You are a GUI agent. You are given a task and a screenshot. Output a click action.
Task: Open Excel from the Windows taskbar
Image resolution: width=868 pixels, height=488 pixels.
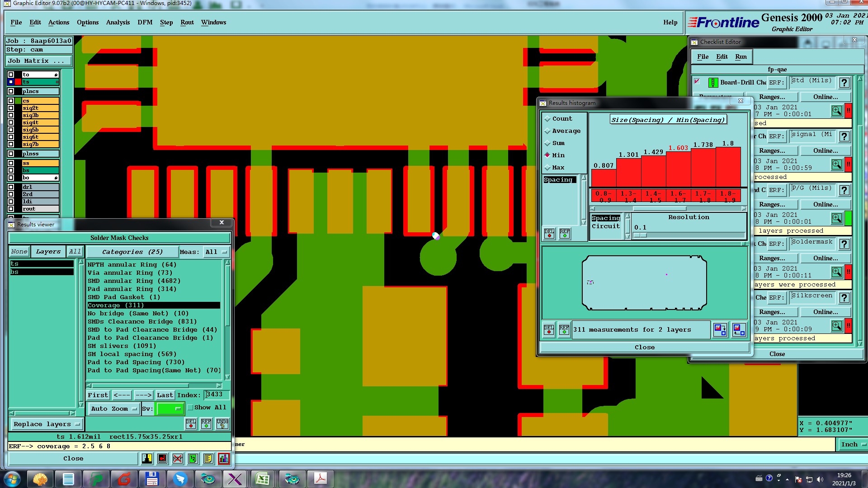[x=263, y=479]
